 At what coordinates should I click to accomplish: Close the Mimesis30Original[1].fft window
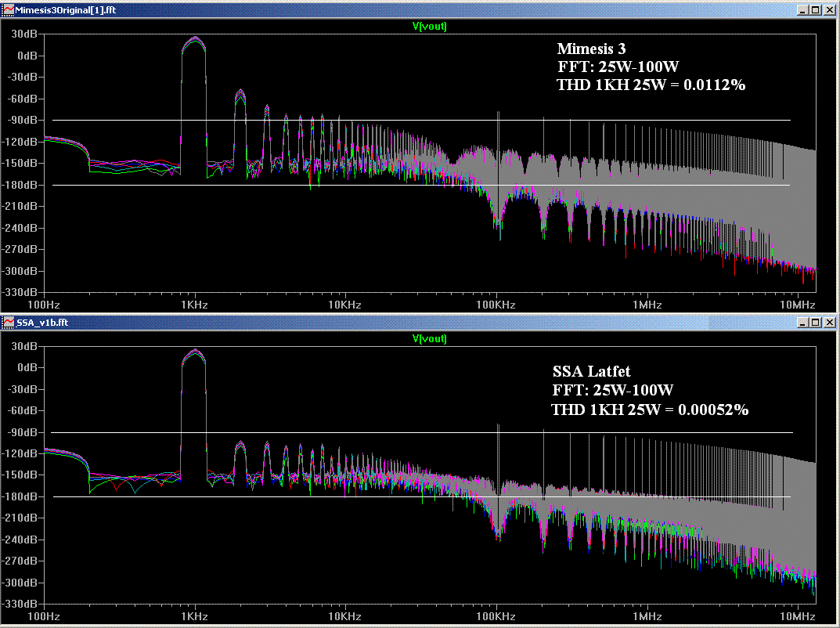(x=829, y=10)
